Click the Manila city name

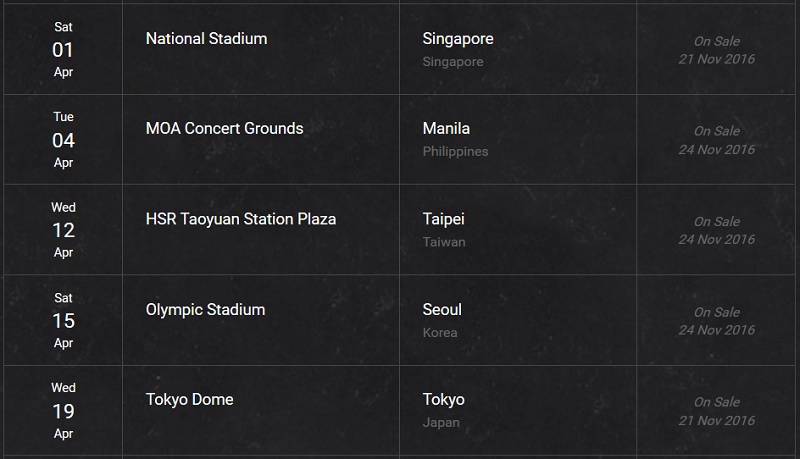tap(446, 129)
